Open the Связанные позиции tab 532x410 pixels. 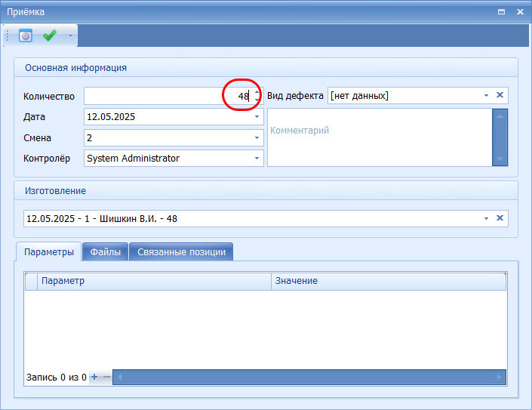tap(182, 252)
